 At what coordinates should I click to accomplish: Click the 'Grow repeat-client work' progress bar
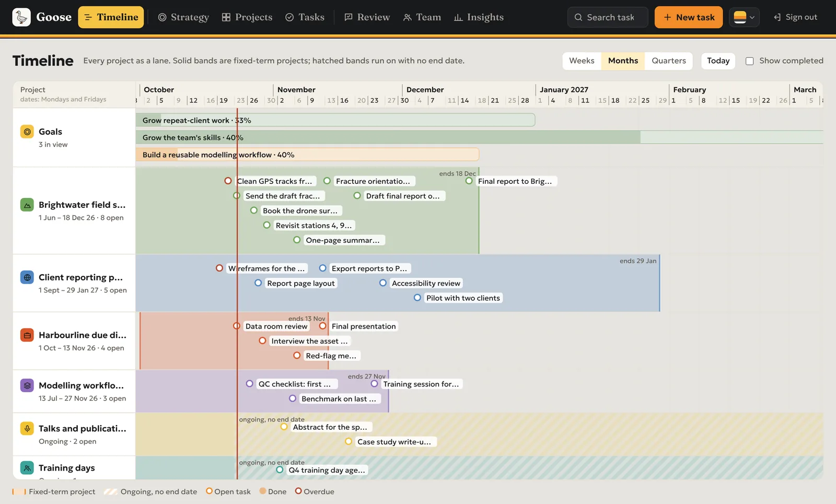335,120
